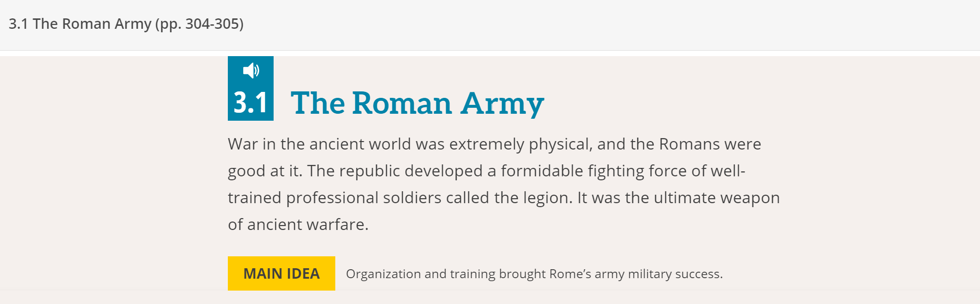The image size is (980, 304).
Task: Click the yellow MAIN IDEA label
Action: (281, 274)
